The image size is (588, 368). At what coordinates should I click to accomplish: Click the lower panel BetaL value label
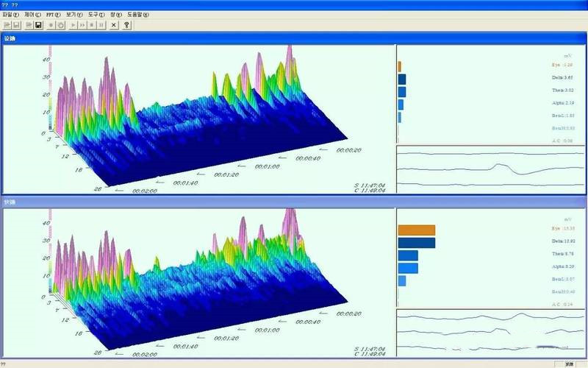click(x=563, y=280)
